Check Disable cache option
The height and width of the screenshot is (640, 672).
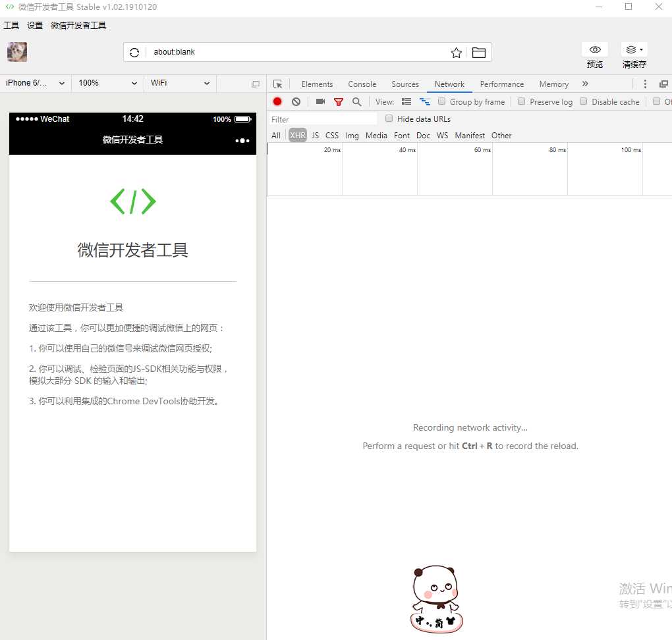[583, 101]
